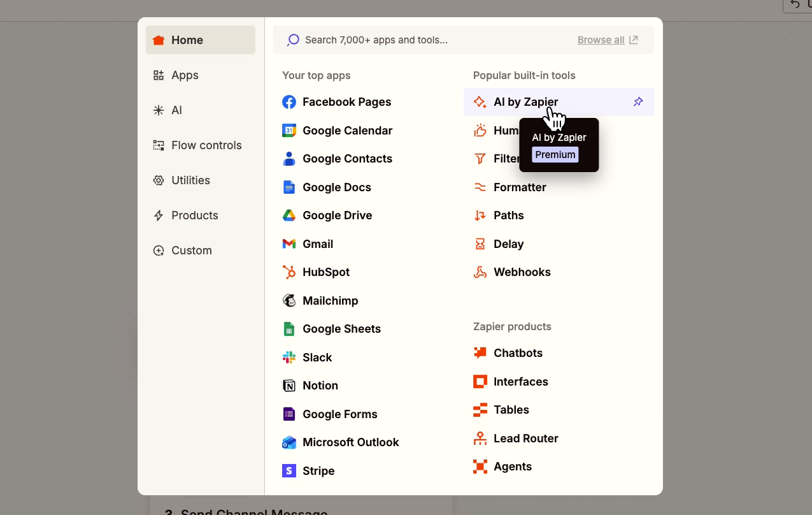The image size is (812, 515).
Task: Pick Google Sheets label
Action: pos(342,329)
